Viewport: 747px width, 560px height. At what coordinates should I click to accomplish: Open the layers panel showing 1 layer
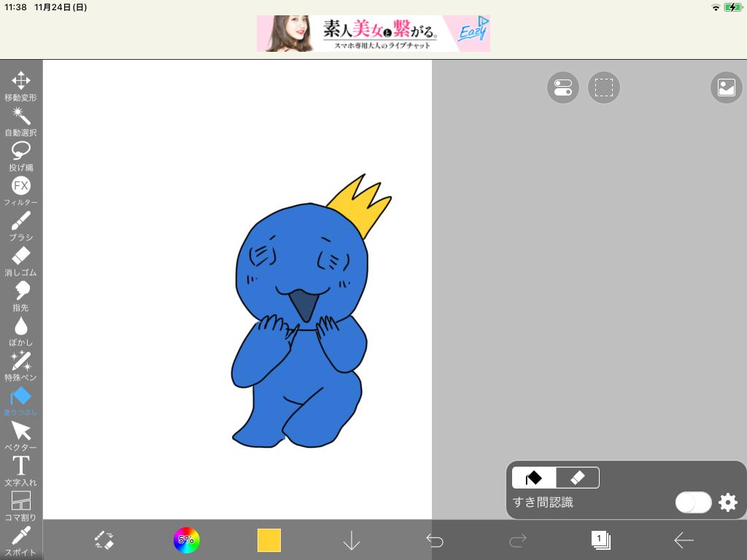600,540
